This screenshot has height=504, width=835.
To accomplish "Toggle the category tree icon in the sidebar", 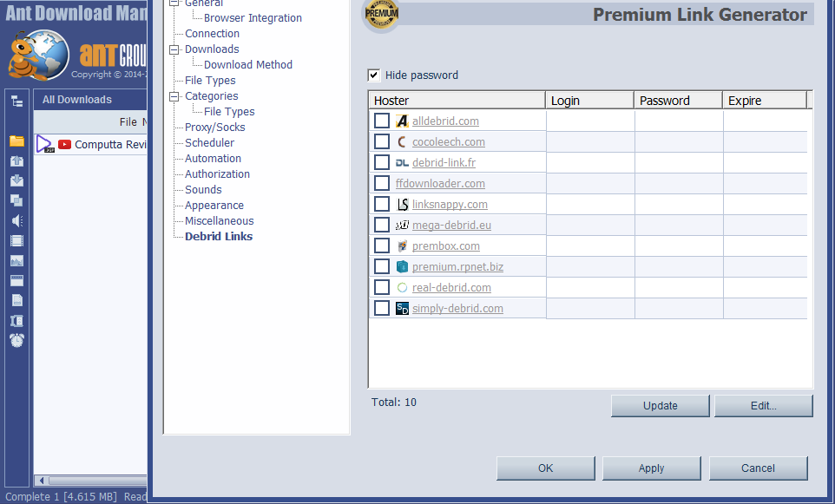I will pyautogui.click(x=17, y=101).
